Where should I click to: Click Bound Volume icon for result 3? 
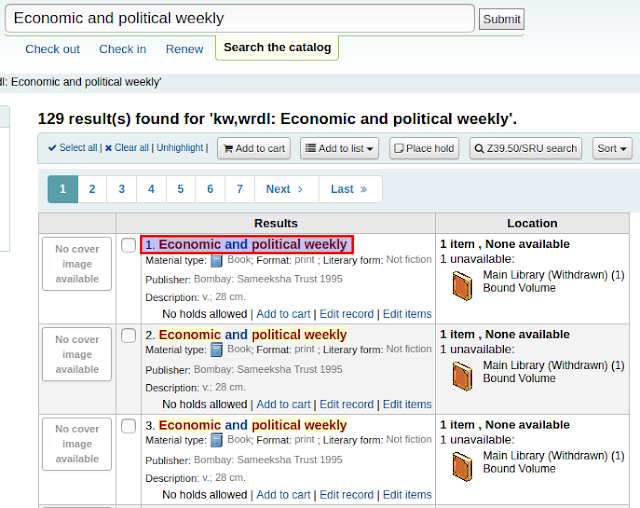tap(462, 466)
